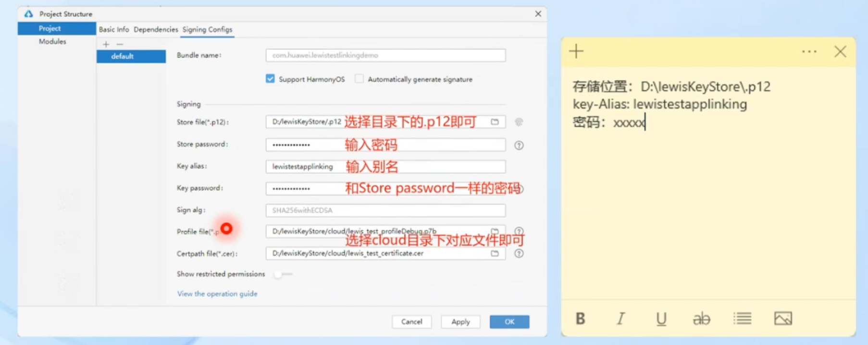The width and height of the screenshot is (868, 345).
Task: Switch to Basic Info tab
Action: pos(114,29)
